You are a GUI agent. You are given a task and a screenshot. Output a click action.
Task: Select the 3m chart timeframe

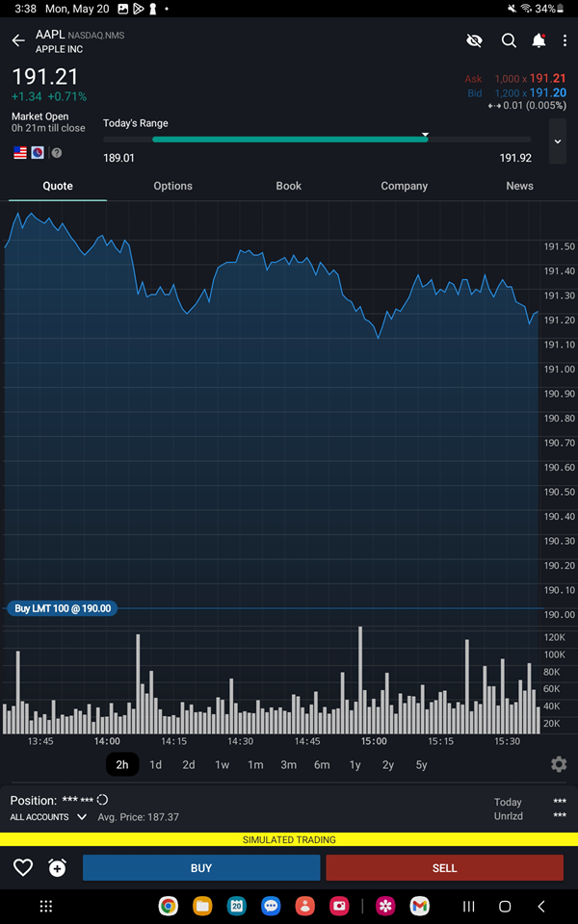pyautogui.click(x=288, y=765)
